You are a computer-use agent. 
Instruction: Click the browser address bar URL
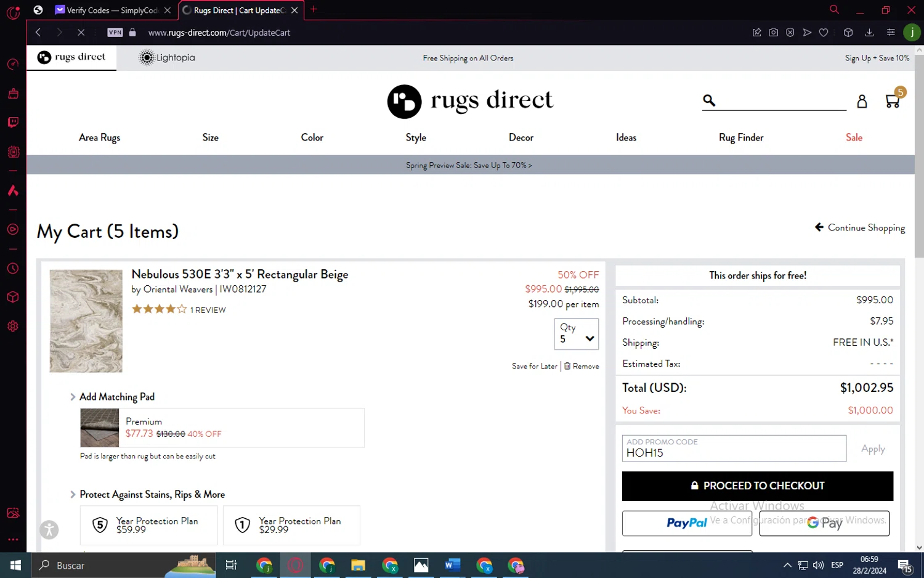[x=219, y=33]
